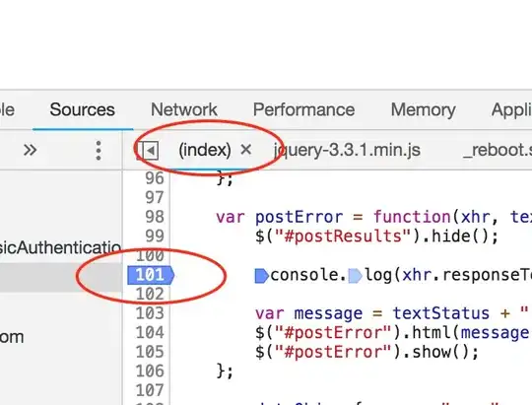Viewport: 532px width, 405px height.
Task: Open the Memory tab
Action: pyautogui.click(x=423, y=109)
